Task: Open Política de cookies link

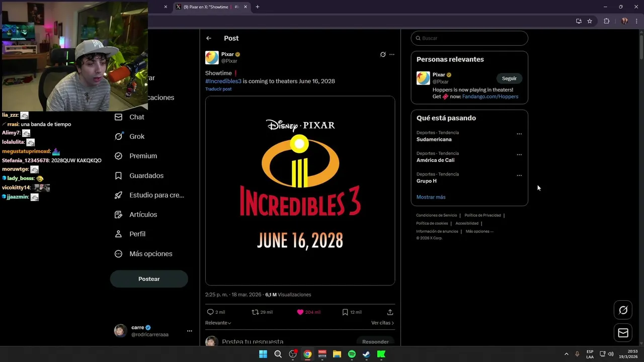Action: (x=432, y=223)
